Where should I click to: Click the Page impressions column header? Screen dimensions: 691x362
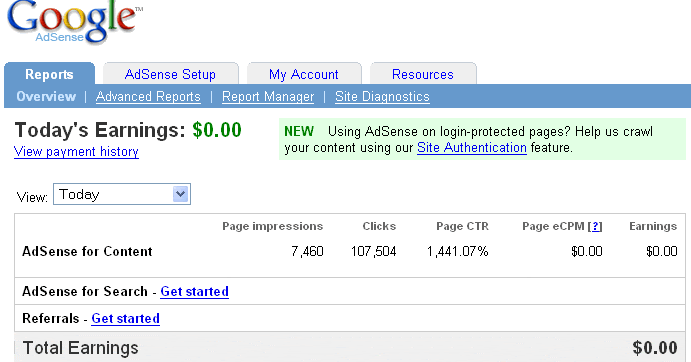click(x=272, y=226)
